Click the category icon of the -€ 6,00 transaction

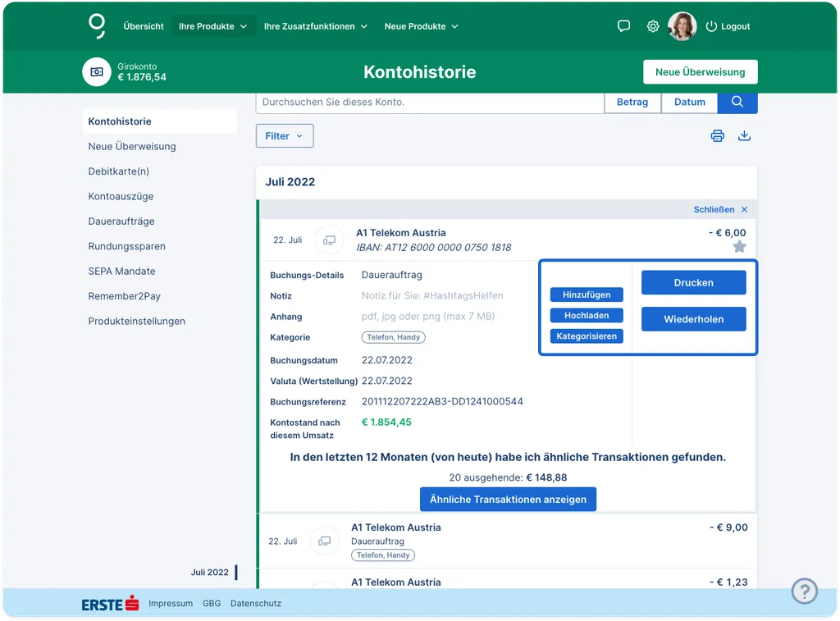click(x=329, y=240)
